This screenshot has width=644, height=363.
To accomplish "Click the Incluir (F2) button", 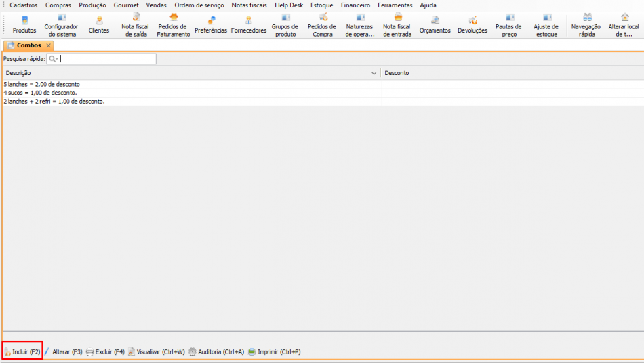I will [x=22, y=351].
